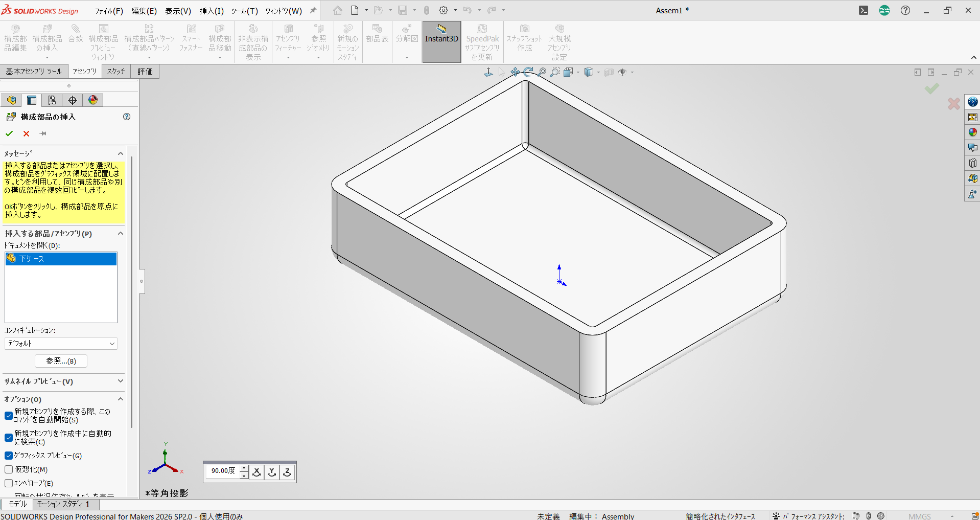Open the ConfigurationManager tab icon

click(x=52, y=100)
